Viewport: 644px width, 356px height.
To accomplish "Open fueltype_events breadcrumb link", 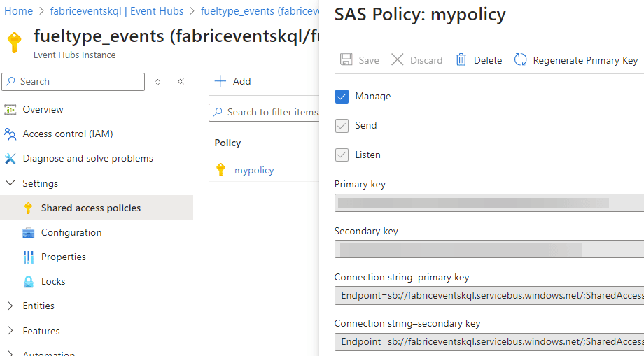I will [x=260, y=11].
